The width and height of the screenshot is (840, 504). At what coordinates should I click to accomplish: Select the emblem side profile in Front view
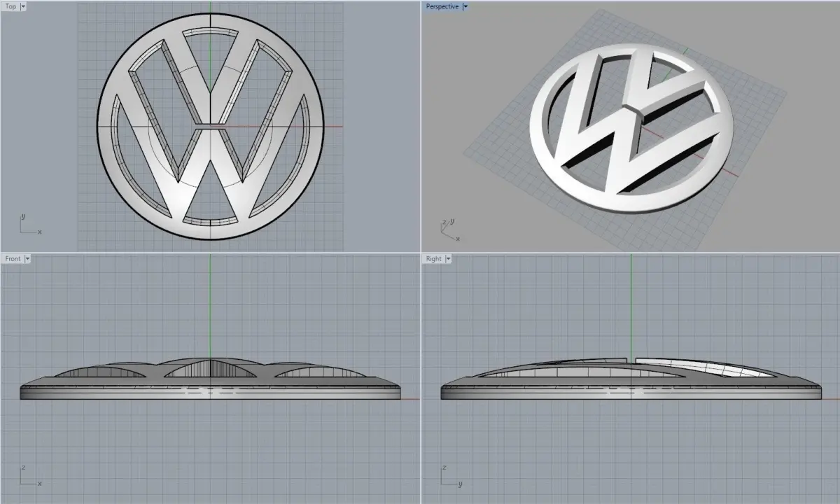[x=211, y=379]
